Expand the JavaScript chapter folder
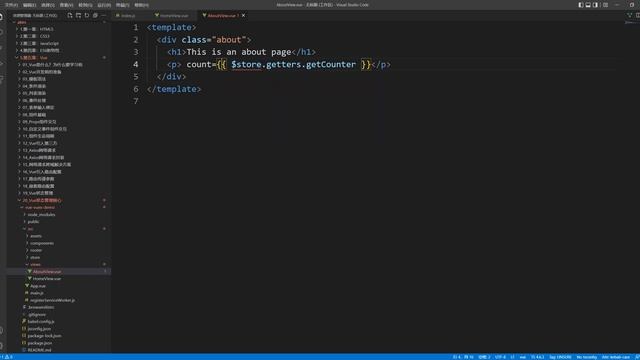Image resolution: width=640 pixels, height=360 pixels. (58, 43)
